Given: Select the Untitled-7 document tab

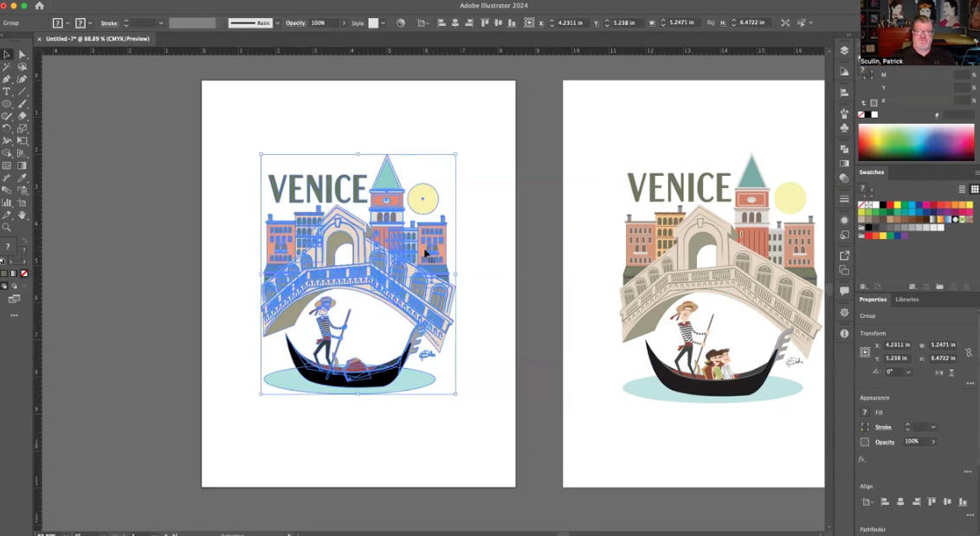Looking at the screenshot, I should [97, 39].
